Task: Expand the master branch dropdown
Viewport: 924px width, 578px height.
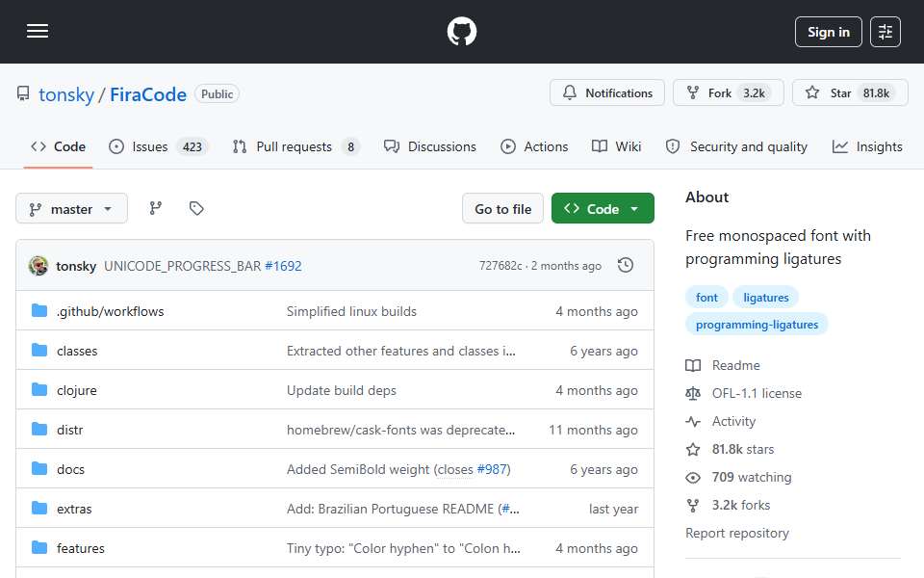Action: [72, 209]
